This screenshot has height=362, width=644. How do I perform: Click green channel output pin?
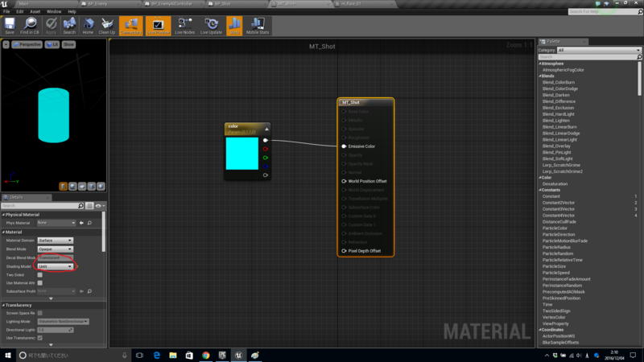tap(266, 158)
